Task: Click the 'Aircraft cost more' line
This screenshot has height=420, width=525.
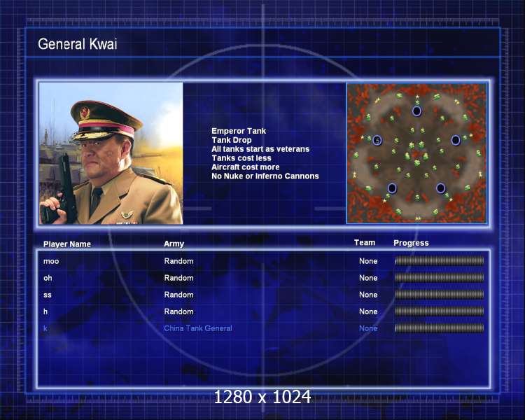Action: 246,167
